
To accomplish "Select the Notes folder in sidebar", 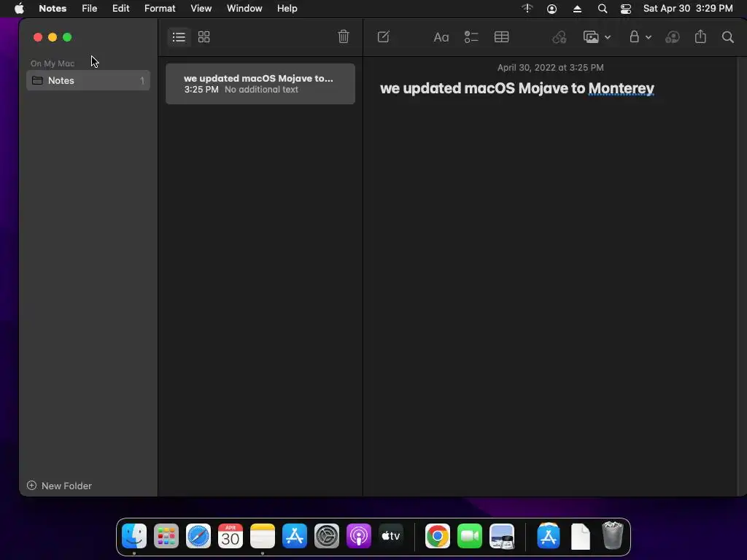I will click(88, 80).
